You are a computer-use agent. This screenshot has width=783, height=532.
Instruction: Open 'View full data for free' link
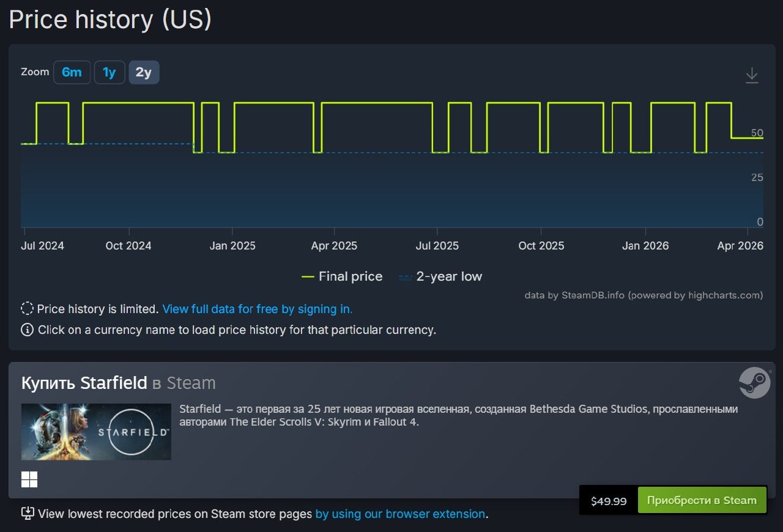257,309
